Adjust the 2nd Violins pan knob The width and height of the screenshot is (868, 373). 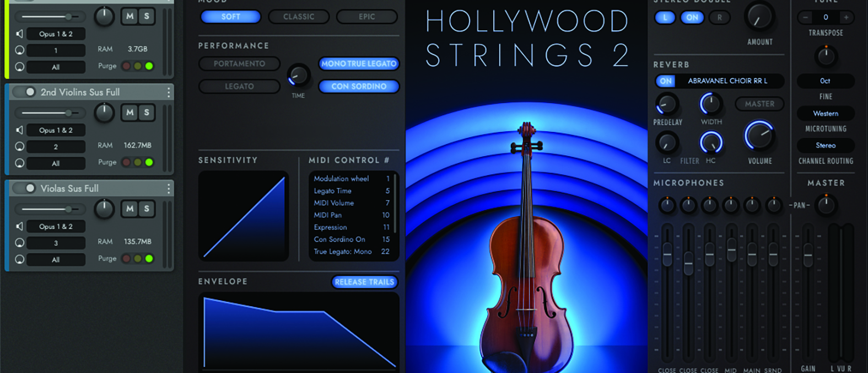(104, 113)
